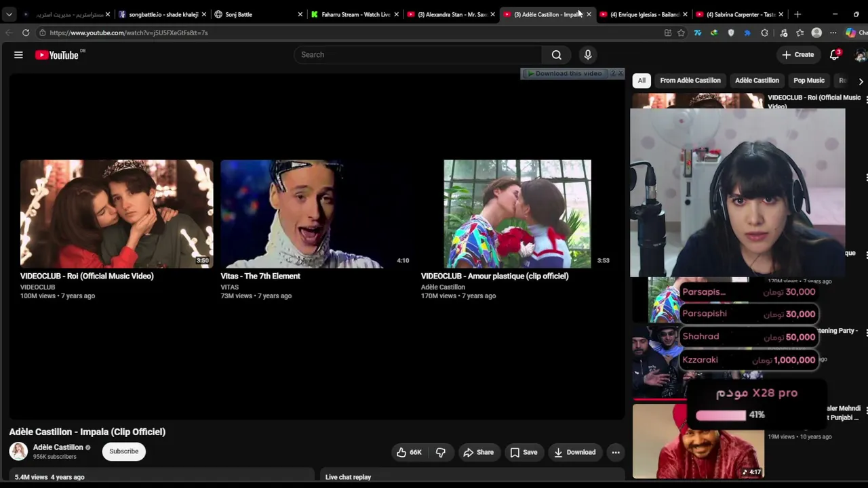View site information icon in address bar

(42, 33)
